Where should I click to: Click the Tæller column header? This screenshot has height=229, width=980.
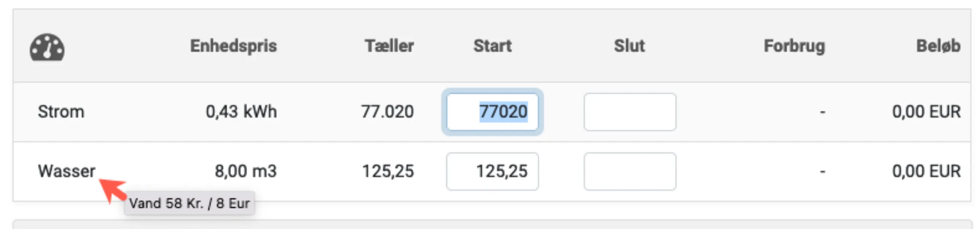click(389, 46)
